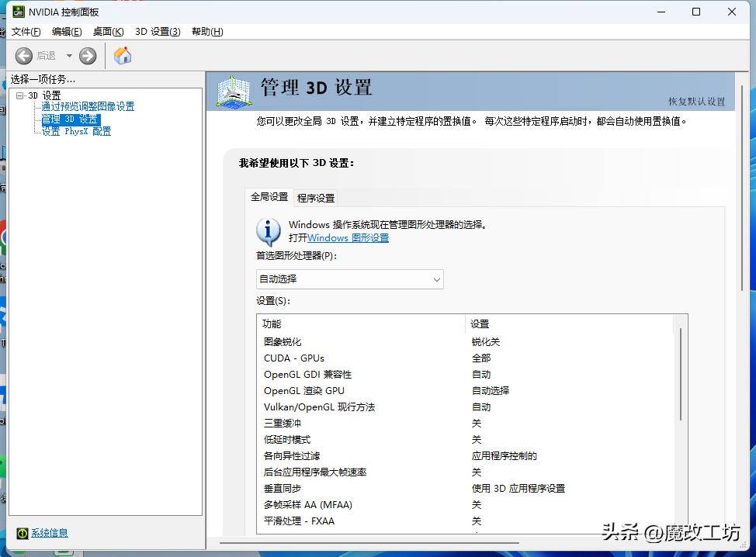
Task: Select 设置 PhysX 配置 in the sidebar
Action: tap(78, 131)
